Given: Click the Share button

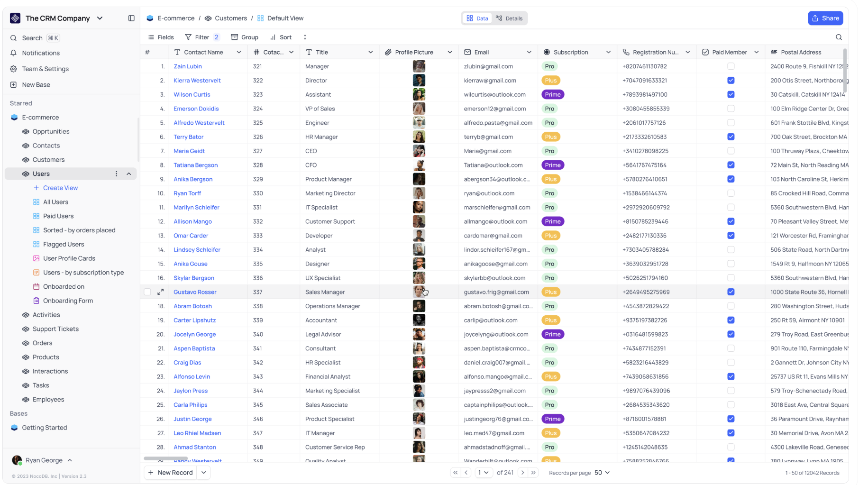Looking at the screenshot, I should pos(825,18).
